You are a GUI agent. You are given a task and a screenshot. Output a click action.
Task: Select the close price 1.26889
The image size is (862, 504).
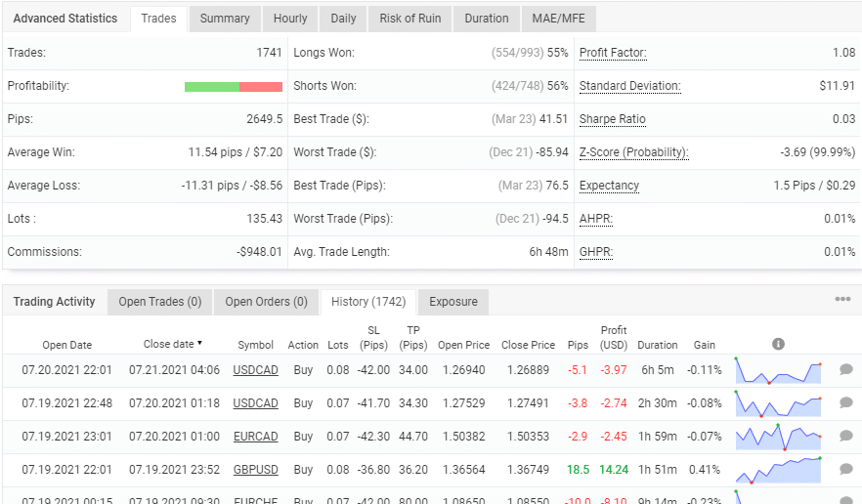tap(528, 370)
